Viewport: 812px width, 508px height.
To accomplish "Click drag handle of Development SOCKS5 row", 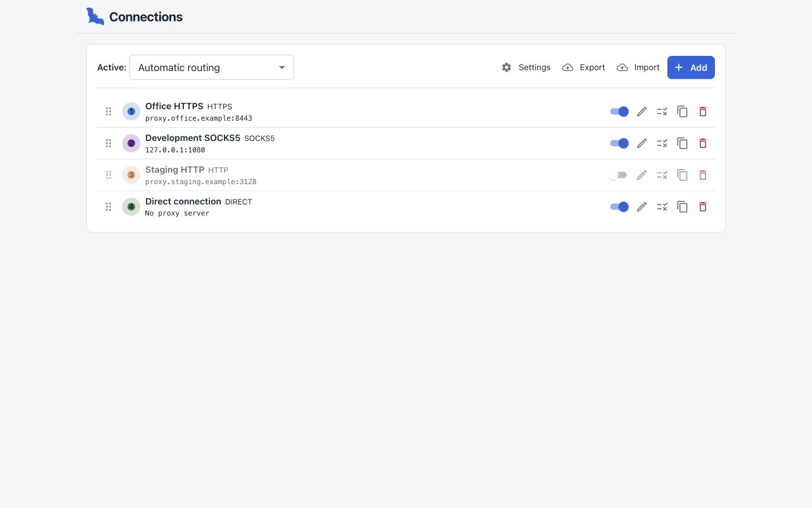I will pos(108,144).
